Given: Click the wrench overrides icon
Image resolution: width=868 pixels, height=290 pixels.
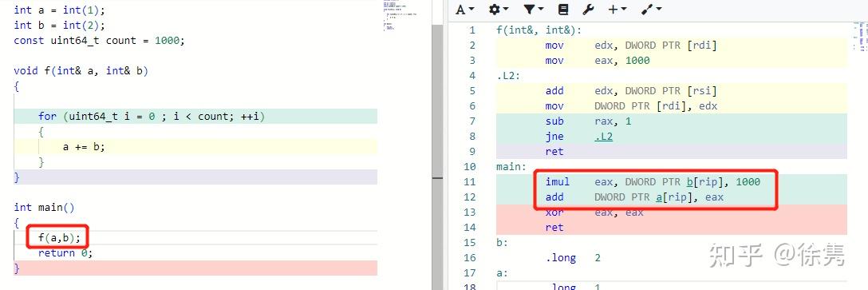Looking at the screenshot, I should coord(589,9).
